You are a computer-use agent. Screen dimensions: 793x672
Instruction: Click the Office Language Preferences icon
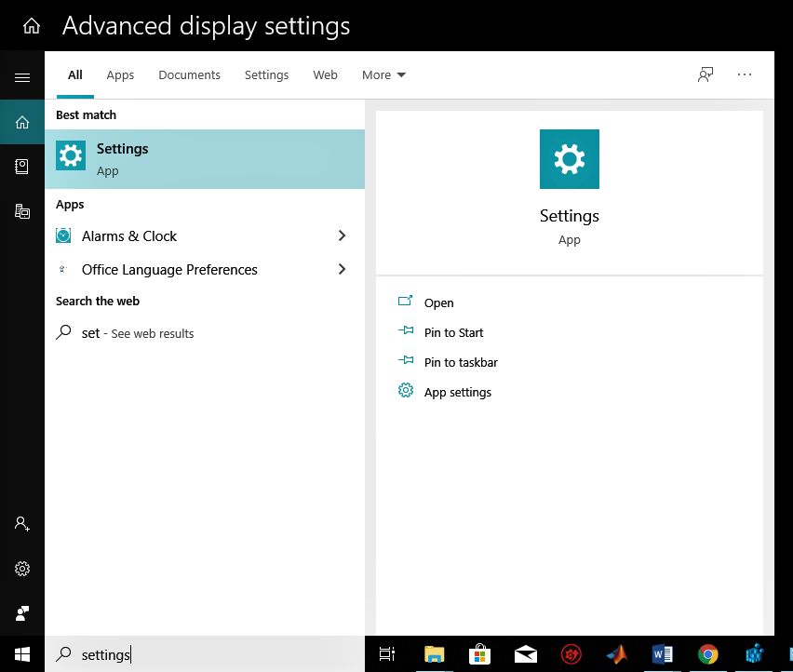click(62, 269)
